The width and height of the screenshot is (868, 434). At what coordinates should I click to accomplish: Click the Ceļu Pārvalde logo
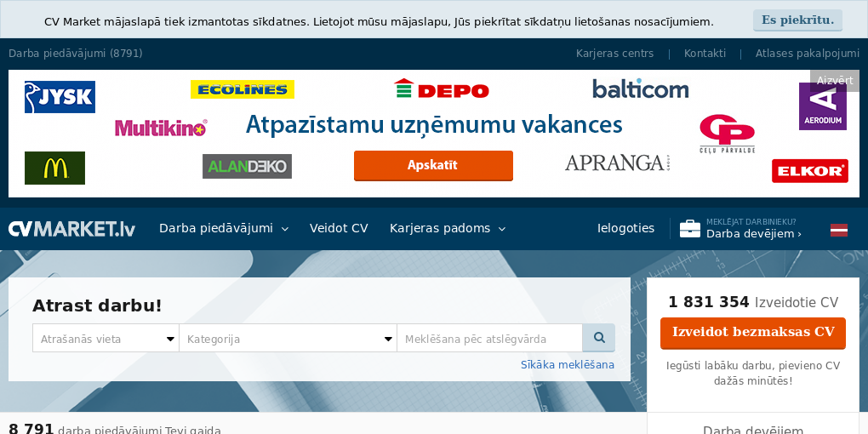(x=728, y=134)
